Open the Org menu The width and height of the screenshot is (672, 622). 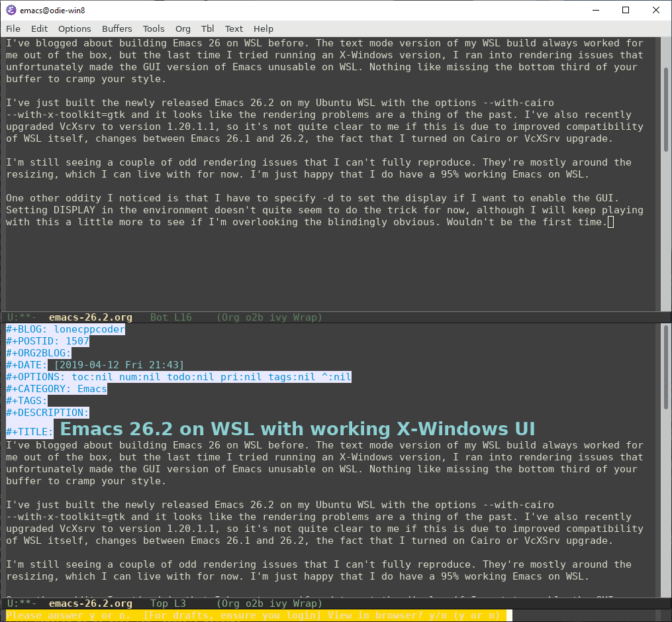pyautogui.click(x=183, y=28)
